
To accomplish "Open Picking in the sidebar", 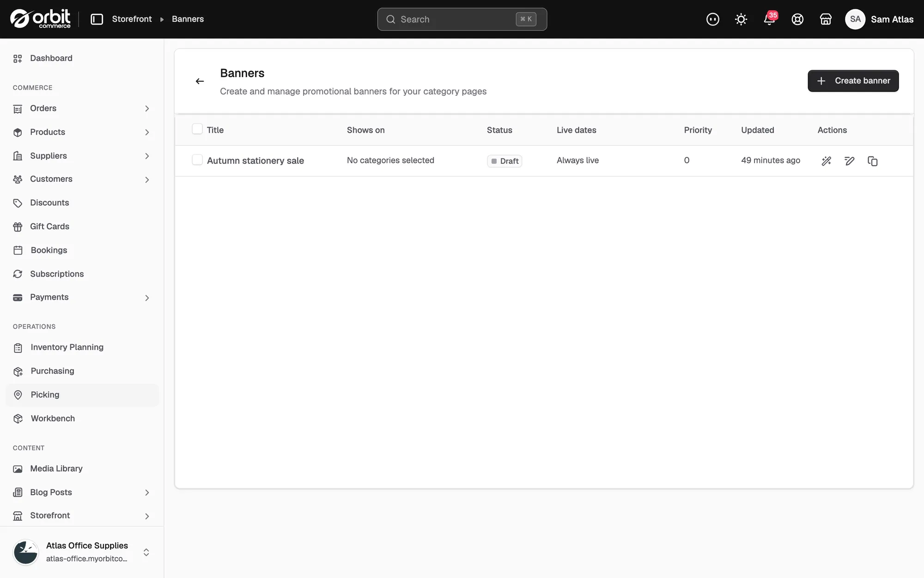I will coord(82,395).
